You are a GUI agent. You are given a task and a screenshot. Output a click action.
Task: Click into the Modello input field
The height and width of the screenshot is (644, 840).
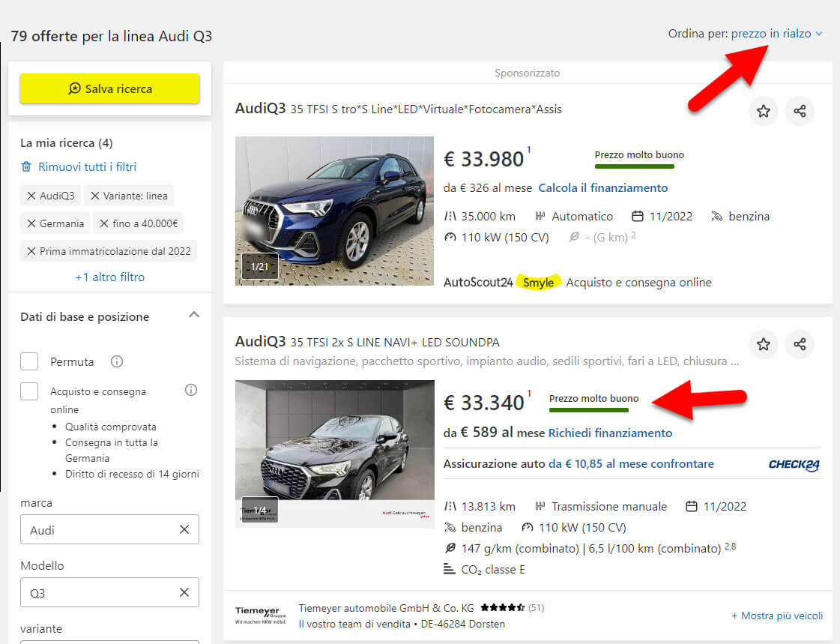(97, 592)
